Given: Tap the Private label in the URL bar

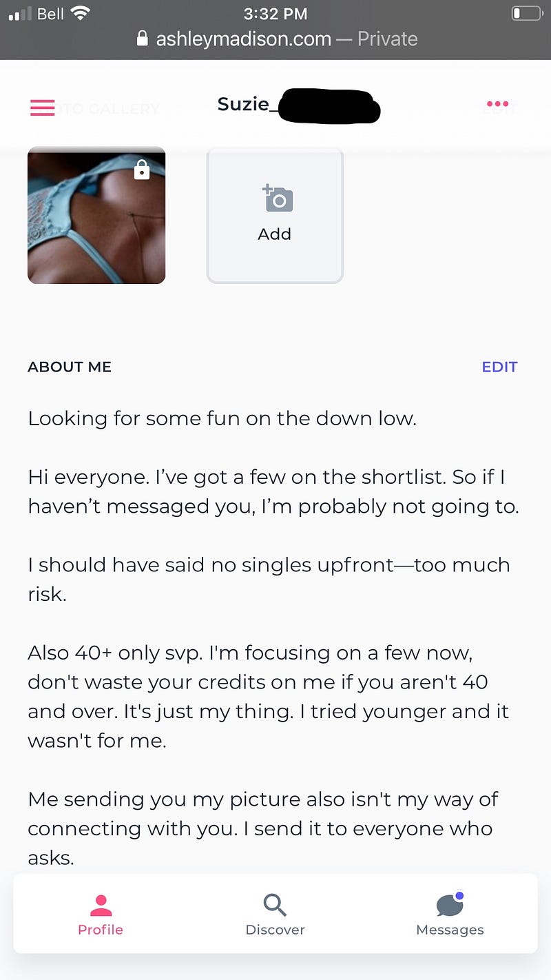Looking at the screenshot, I should (387, 39).
